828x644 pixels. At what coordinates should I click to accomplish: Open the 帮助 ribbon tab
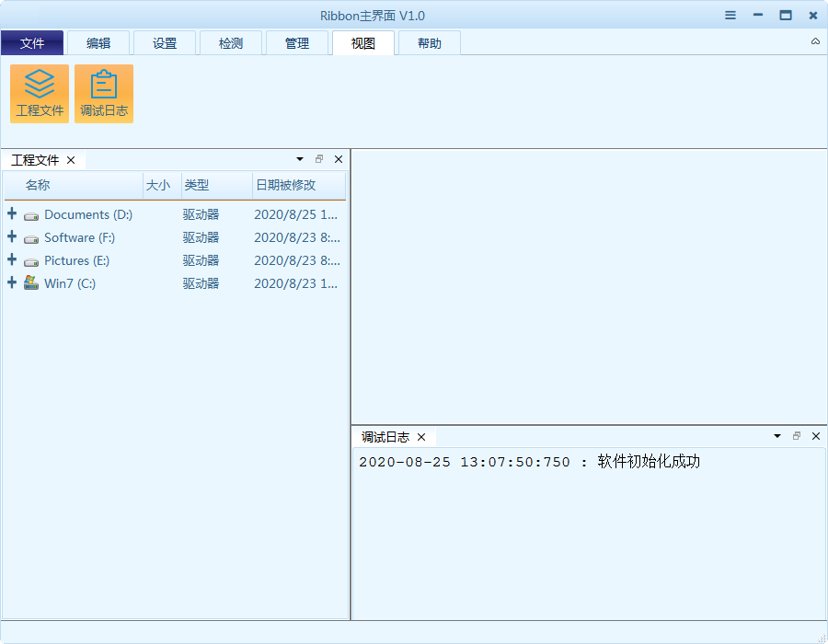429,42
